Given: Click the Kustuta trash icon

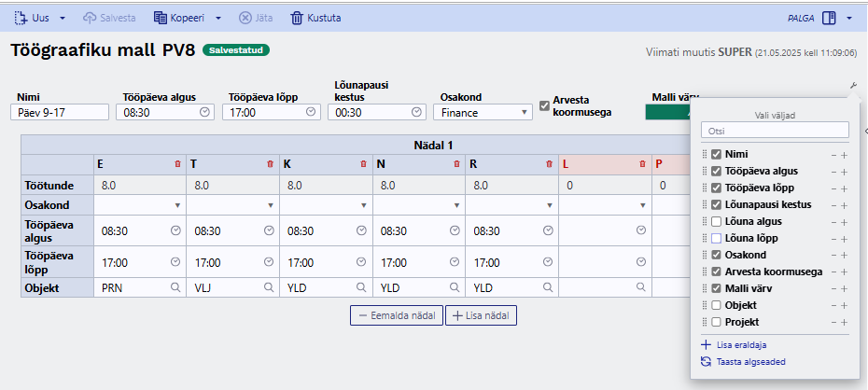Looking at the screenshot, I should (x=298, y=18).
